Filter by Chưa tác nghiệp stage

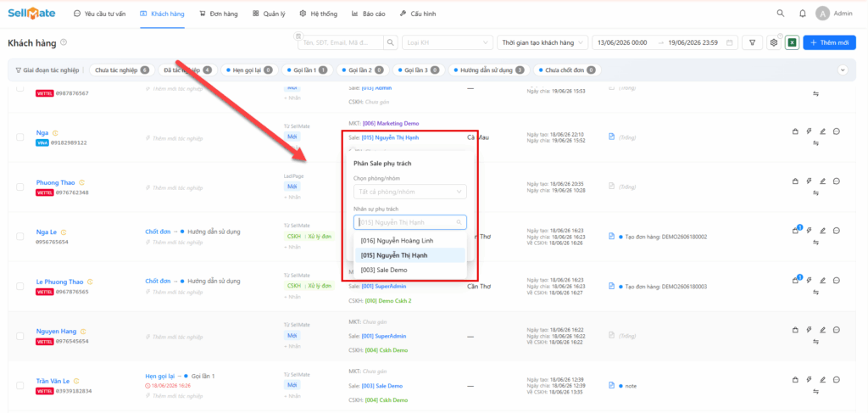(121, 70)
